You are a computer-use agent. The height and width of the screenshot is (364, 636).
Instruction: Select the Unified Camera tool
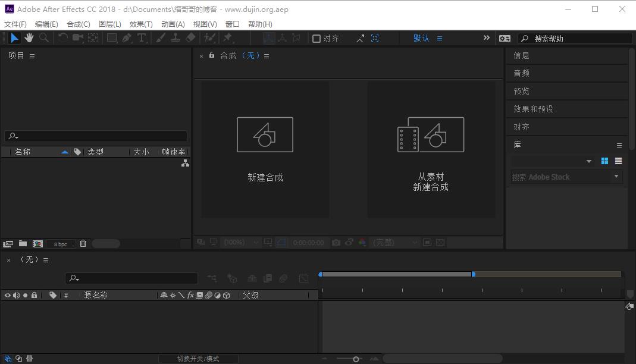tap(78, 38)
